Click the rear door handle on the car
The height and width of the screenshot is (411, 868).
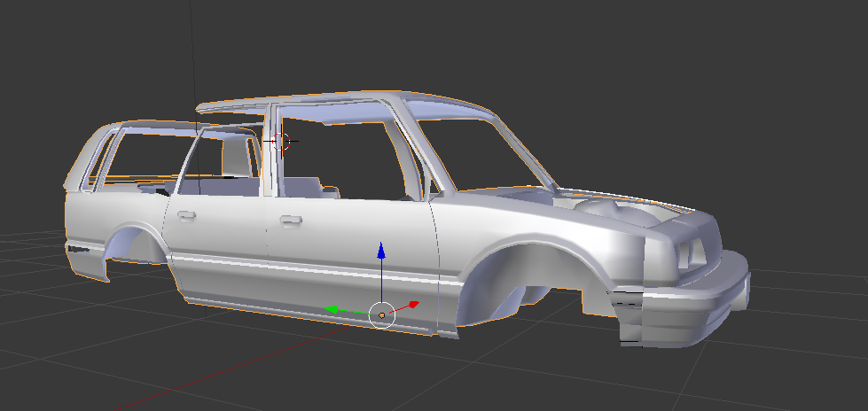click(x=186, y=215)
